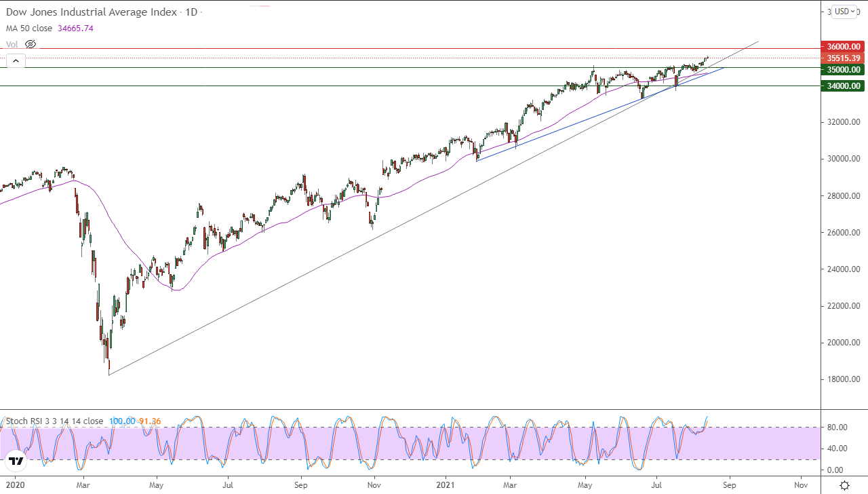
Task: Open chart settings with the gear icon
Action: click(x=844, y=485)
